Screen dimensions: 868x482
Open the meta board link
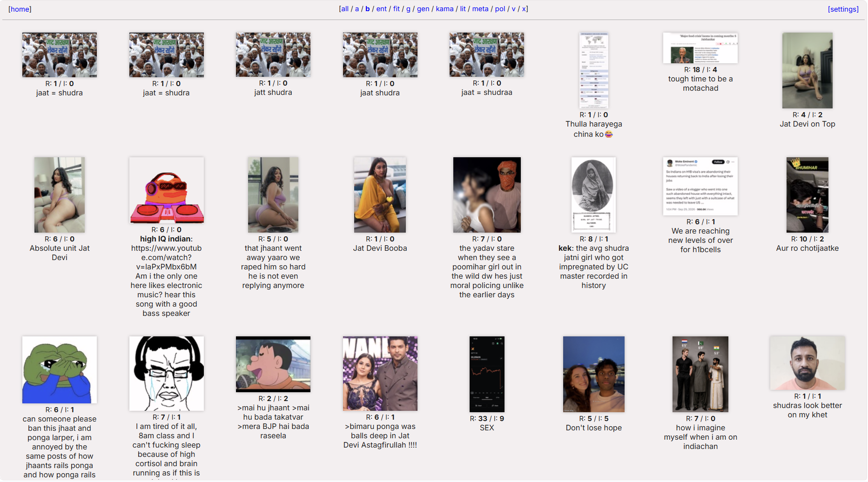(480, 9)
